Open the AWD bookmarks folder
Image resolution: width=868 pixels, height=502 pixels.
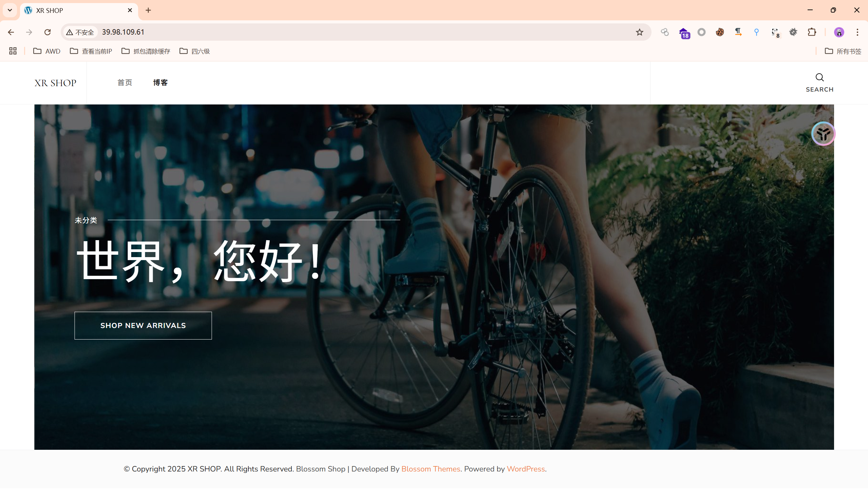click(x=46, y=51)
